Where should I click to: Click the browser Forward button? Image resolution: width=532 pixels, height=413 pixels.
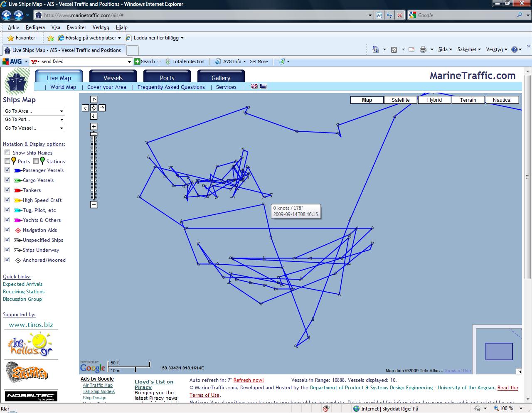click(x=18, y=15)
